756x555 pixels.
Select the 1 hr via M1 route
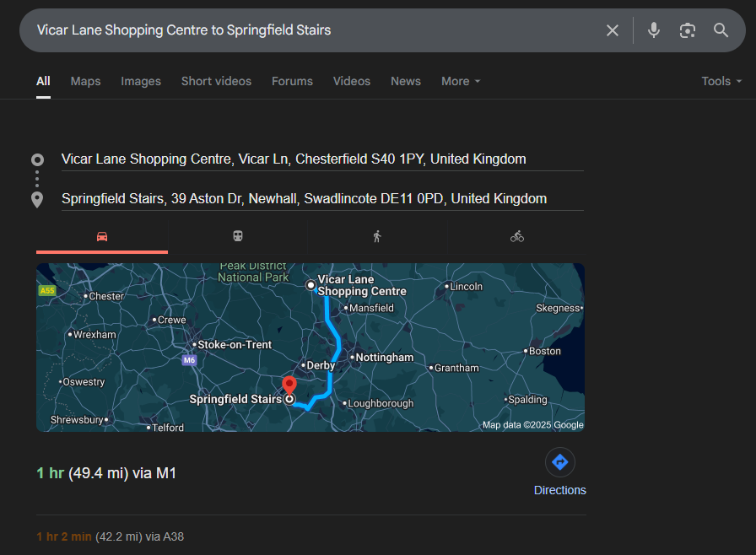(106, 473)
